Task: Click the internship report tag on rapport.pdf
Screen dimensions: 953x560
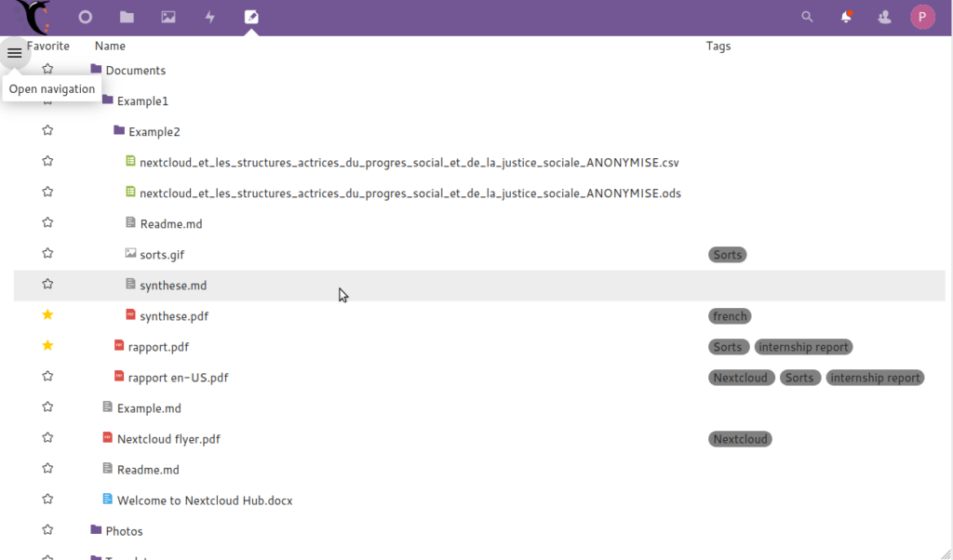Action: coord(803,347)
